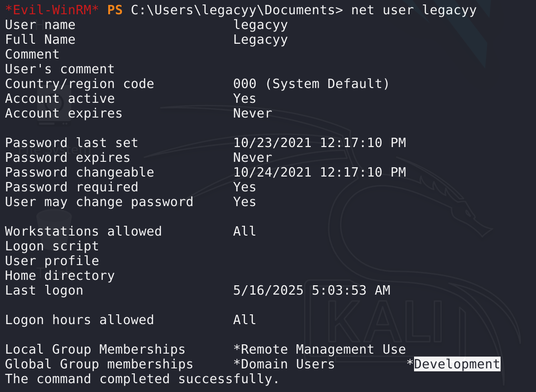Image resolution: width=536 pixels, height=392 pixels.
Task: Click the 'User may change password' label
Action: click(x=99, y=202)
